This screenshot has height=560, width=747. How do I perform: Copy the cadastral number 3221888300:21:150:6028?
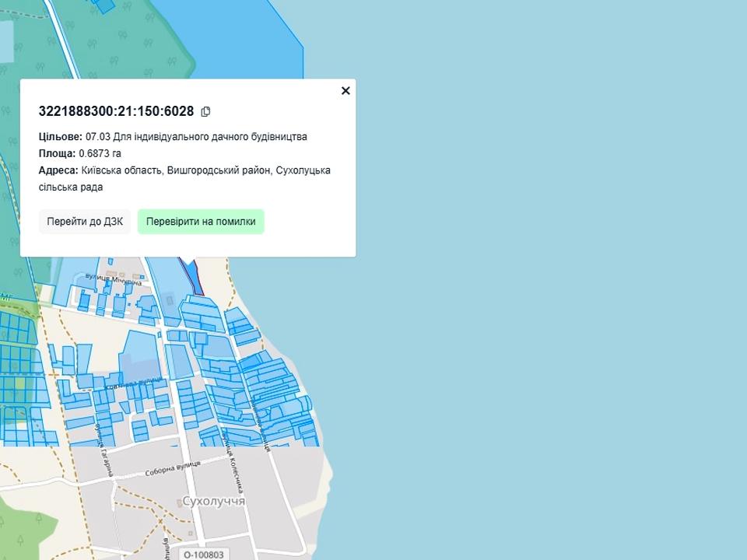pos(205,111)
